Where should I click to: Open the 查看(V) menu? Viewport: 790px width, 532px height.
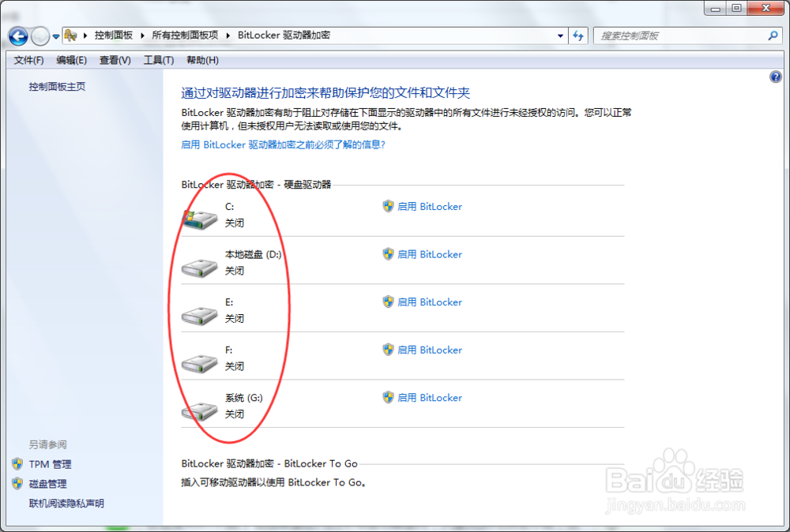tap(115, 61)
